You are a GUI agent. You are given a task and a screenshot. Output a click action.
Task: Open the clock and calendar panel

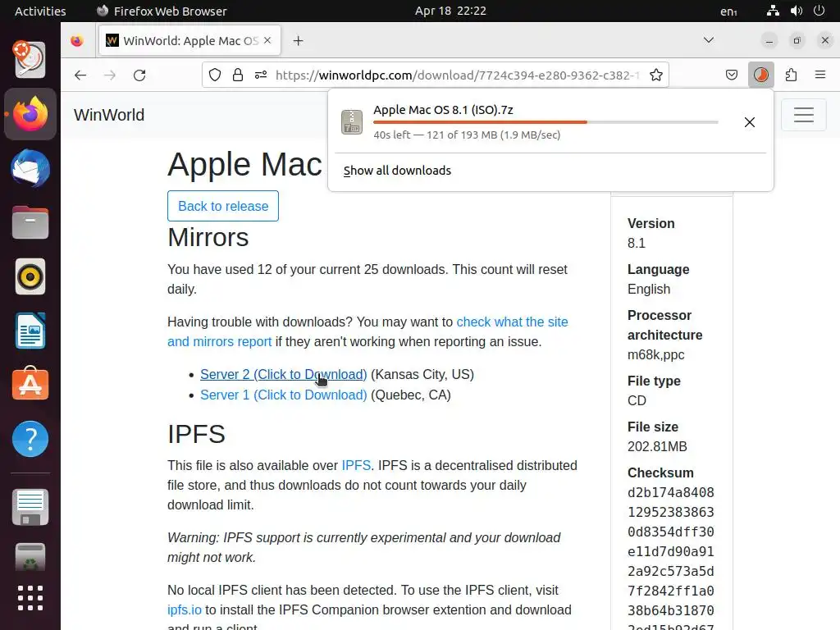(450, 11)
